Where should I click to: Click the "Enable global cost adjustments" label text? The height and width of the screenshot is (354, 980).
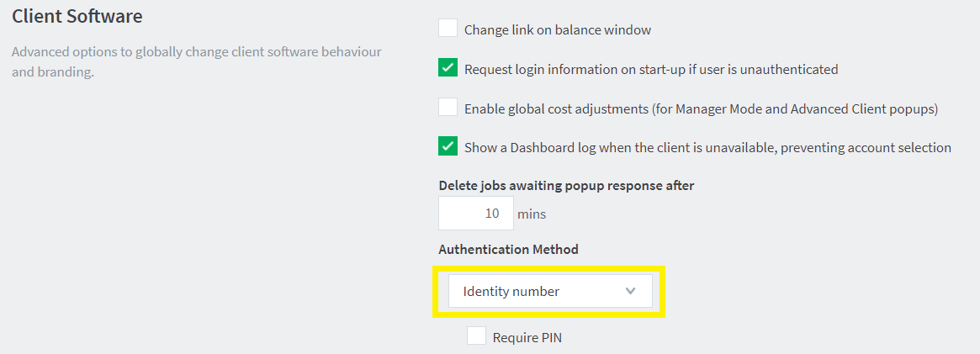pos(701,109)
